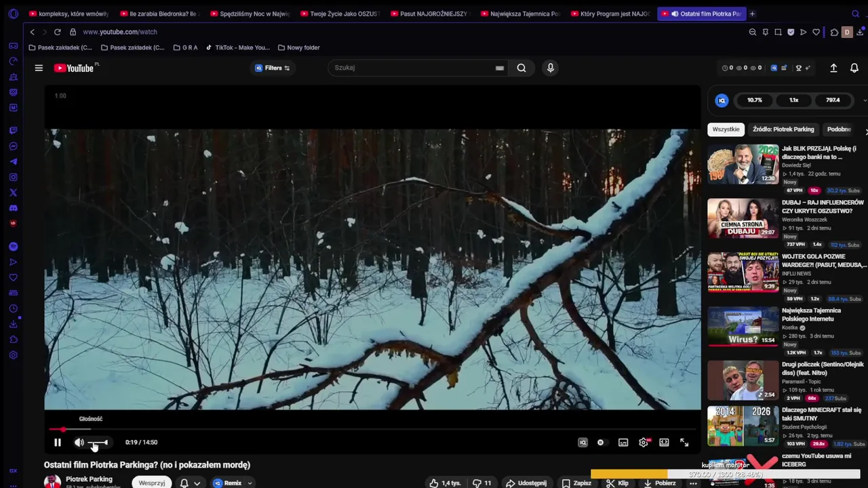Image resolution: width=868 pixels, height=488 pixels.
Task: Click the Remix button
Action: pyautogui.click(x=227, y=483)
